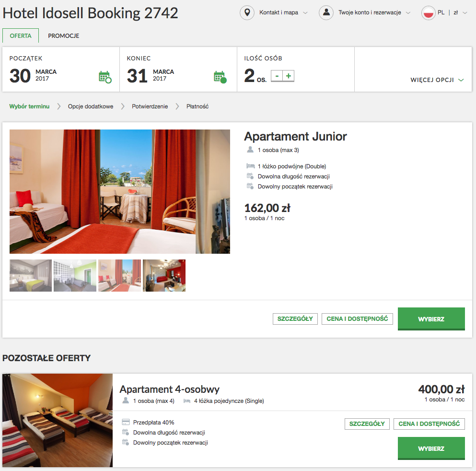Expand Więcej opcji section
This screenshot has height=471, width=476.
(x=437, y=80)
